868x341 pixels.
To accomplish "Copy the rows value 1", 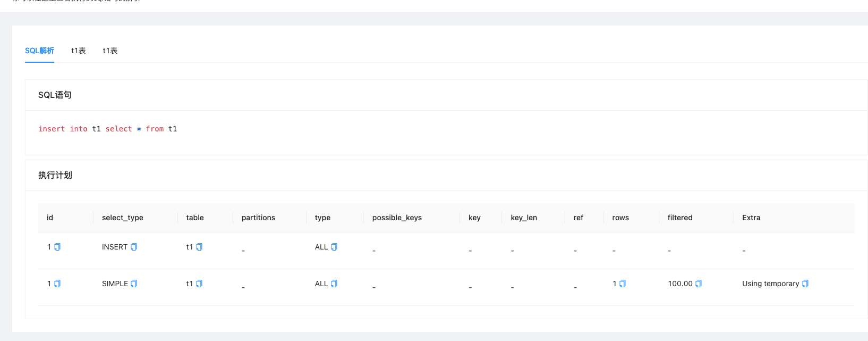I will pos(623,284).
